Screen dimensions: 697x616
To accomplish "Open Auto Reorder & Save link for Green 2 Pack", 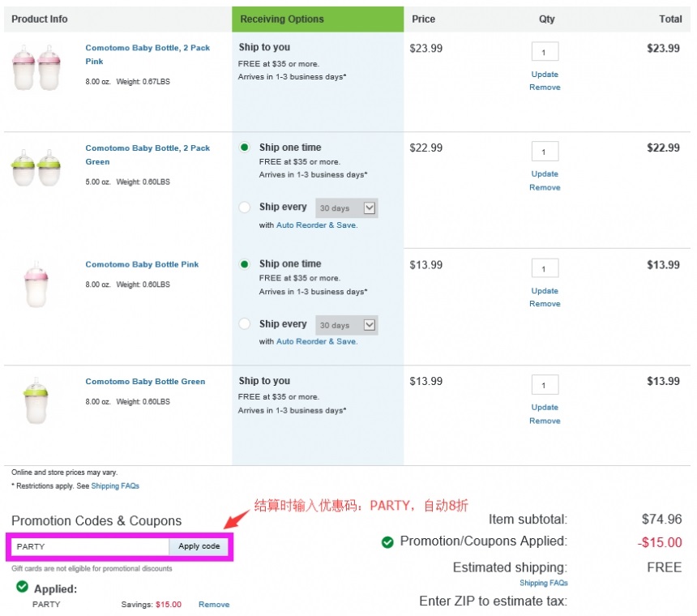I will [x=317, y=225].
